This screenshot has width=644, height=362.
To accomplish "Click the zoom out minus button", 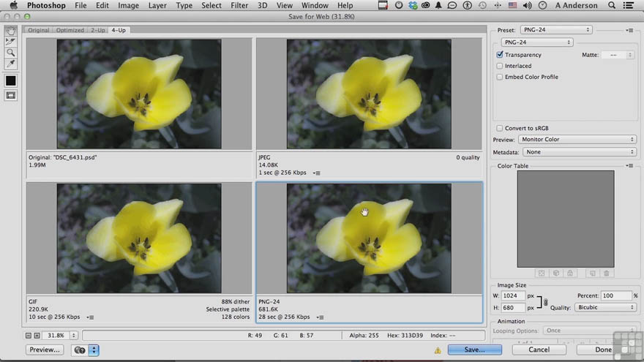I will (29, 336).
